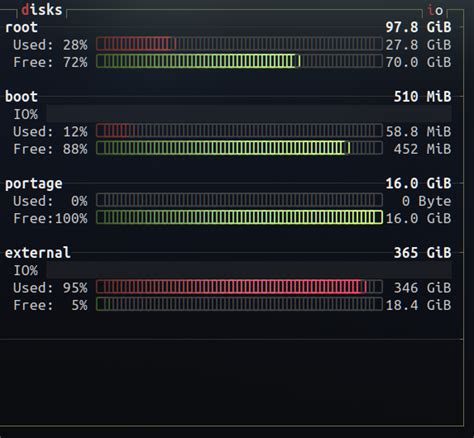Click the boot Used 12% bar

coord(239,131)
